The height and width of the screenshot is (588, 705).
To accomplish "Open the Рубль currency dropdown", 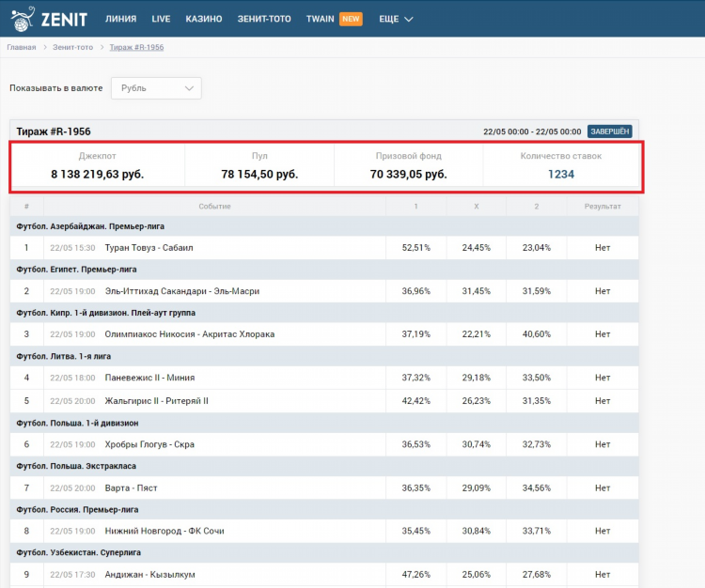I will [156, 88].
